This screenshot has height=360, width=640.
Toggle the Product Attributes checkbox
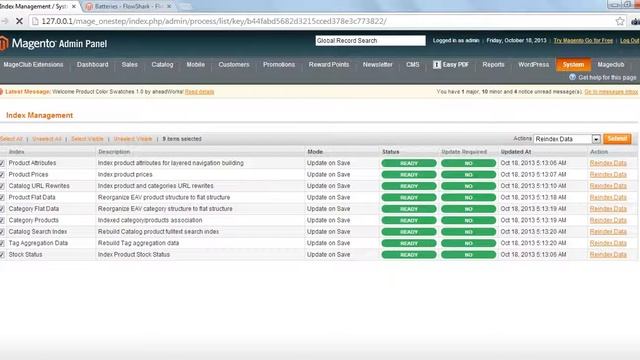click(x=2, y=163)
